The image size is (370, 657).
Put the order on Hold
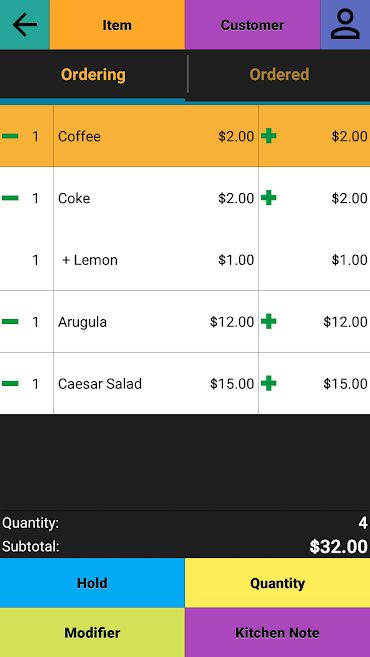point(92,583)
